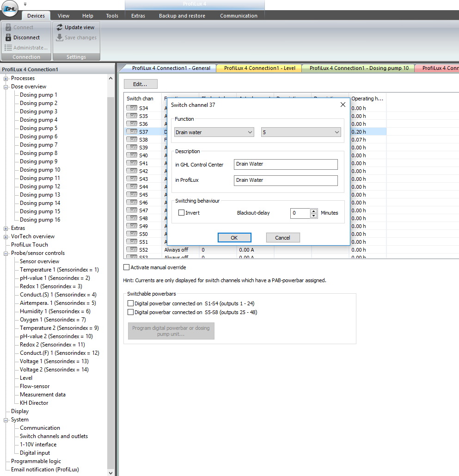This screenshot has width=459, height=476.
Task: Toggle the OFF switch for S34
Action: click(x=132, y=108)
